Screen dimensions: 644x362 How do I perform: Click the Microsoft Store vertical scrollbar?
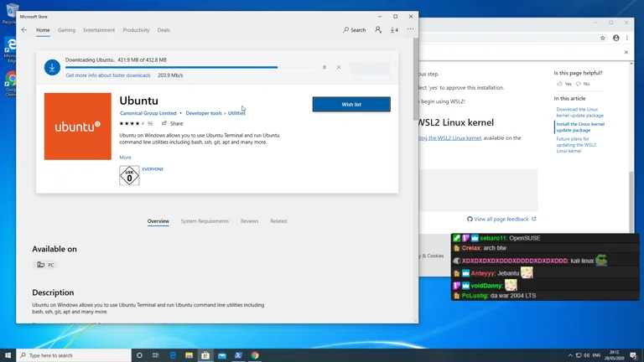416,78
